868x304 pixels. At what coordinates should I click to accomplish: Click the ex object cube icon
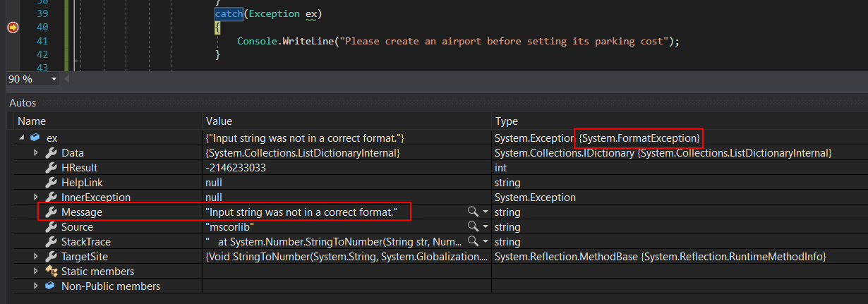[x=35, y=138]
